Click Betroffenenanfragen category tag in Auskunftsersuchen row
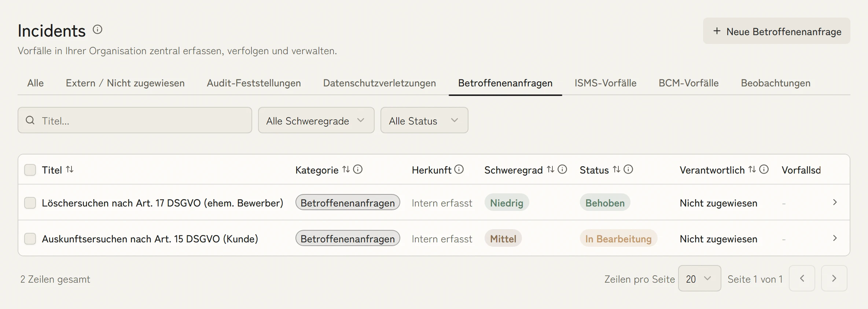 348,238
